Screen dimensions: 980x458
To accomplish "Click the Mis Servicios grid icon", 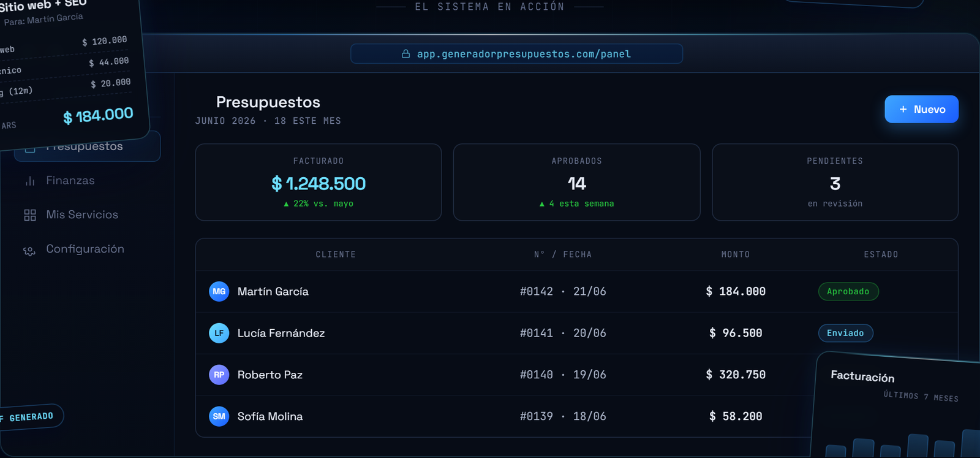I will point(30,215).
